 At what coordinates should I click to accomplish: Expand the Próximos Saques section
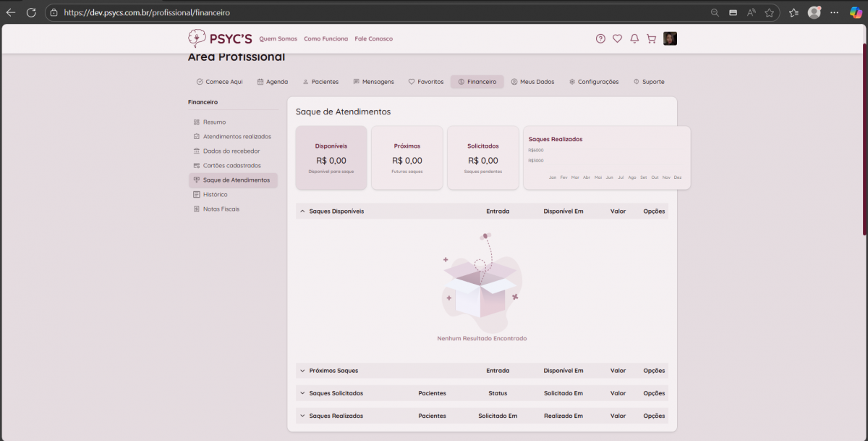tap(302, 371)
